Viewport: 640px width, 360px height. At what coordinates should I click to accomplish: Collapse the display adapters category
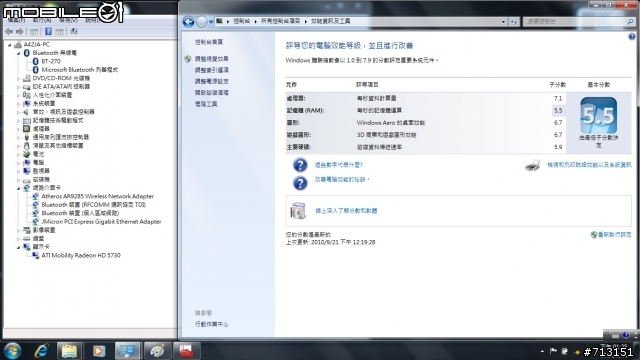pyautogui.click(x=18, y=247)
